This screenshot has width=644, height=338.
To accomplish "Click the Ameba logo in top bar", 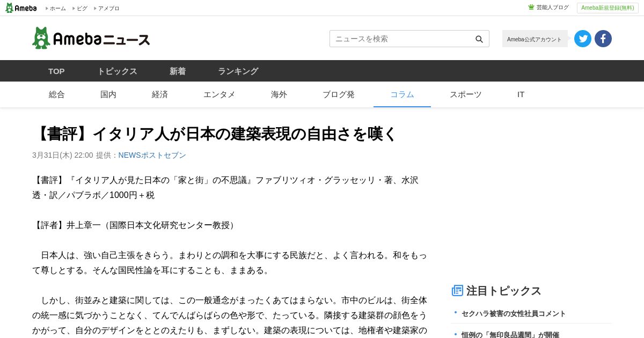I will pyautogui.click(x=21, y=8).
